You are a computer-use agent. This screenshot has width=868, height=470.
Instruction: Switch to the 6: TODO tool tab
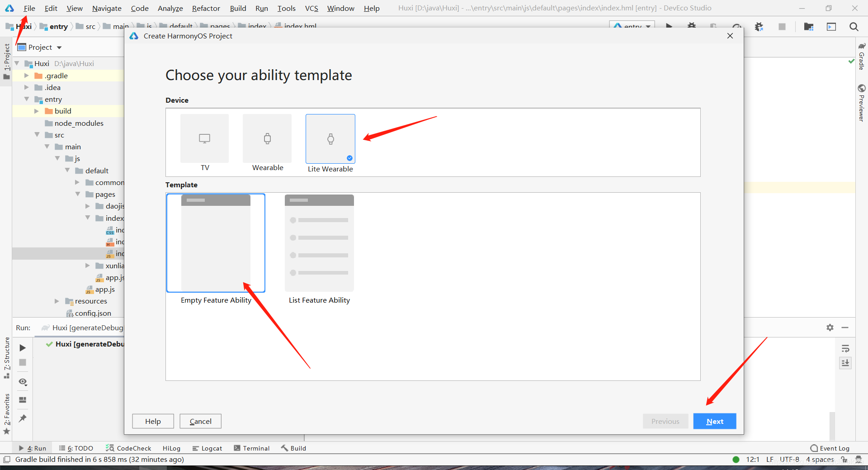76,448
